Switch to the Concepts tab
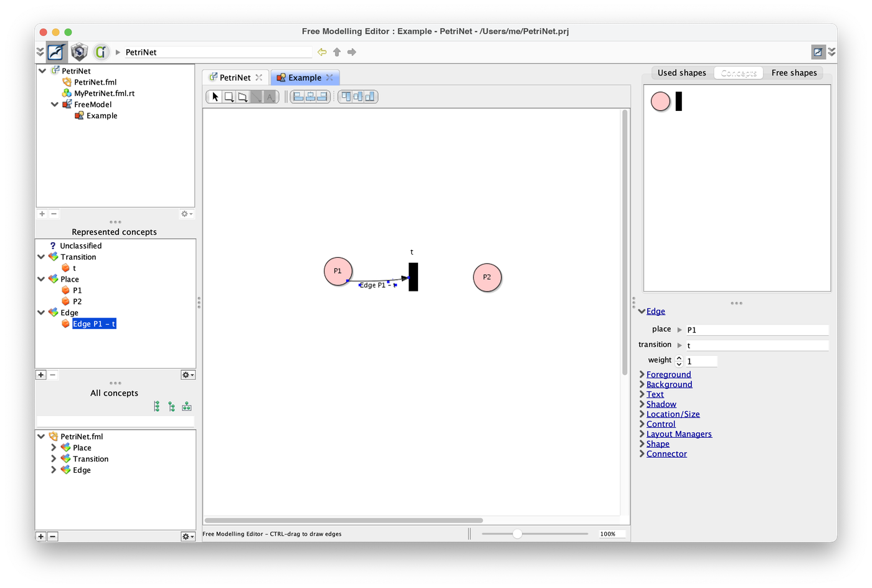Viewport: 872px width, 588px height. point(739,73)
